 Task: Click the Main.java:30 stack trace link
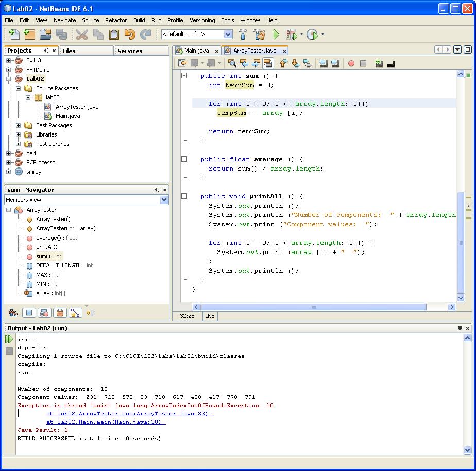point(106,422)
